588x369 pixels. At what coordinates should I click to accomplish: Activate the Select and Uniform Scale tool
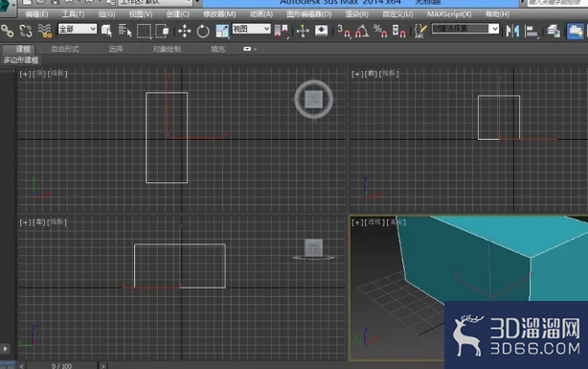(222, 31)
